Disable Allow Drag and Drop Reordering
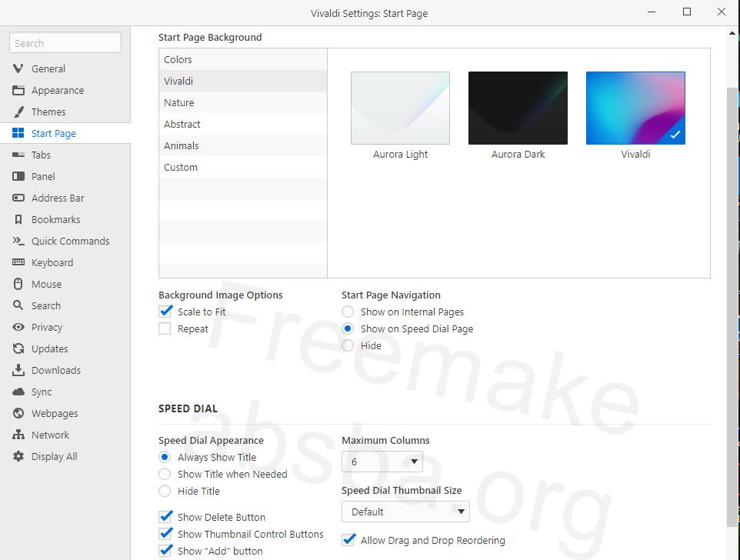The height and width of the screenshot is (560, 740). [x=348, y=540]
